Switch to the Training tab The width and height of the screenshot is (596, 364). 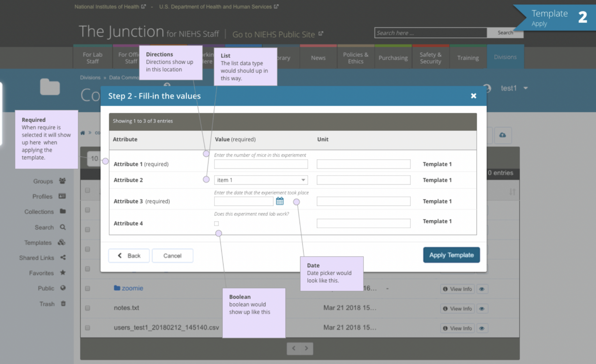[468, 58]
